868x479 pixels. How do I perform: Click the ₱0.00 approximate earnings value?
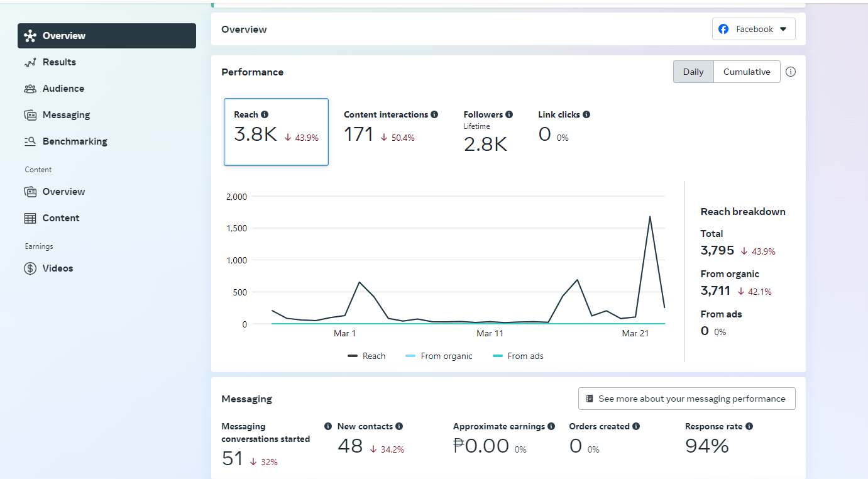click(x=481, y=446)
